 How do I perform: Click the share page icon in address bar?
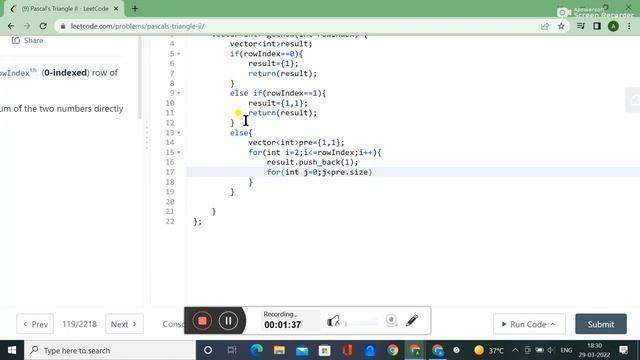coord(545,26)
